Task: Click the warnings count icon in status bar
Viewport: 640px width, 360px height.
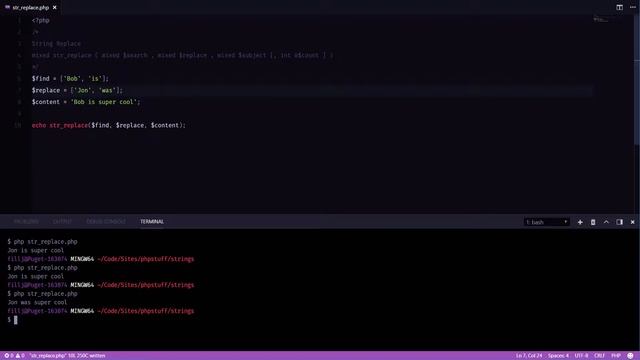Action: [20, 356]
